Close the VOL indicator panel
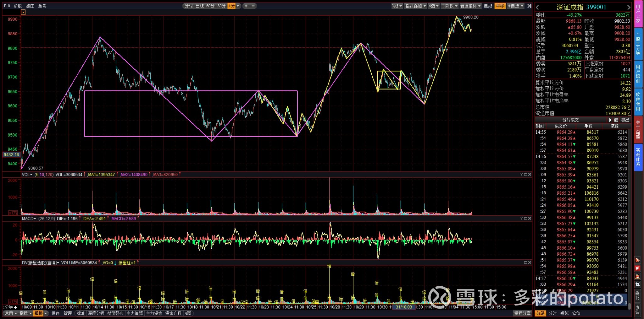Viewport: 644px width, 319px height. 530,174
